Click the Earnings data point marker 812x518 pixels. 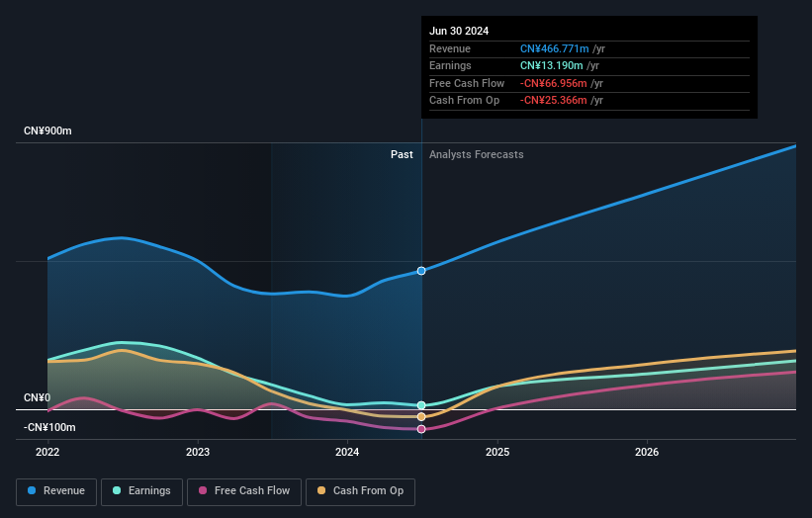coord(421,405)
